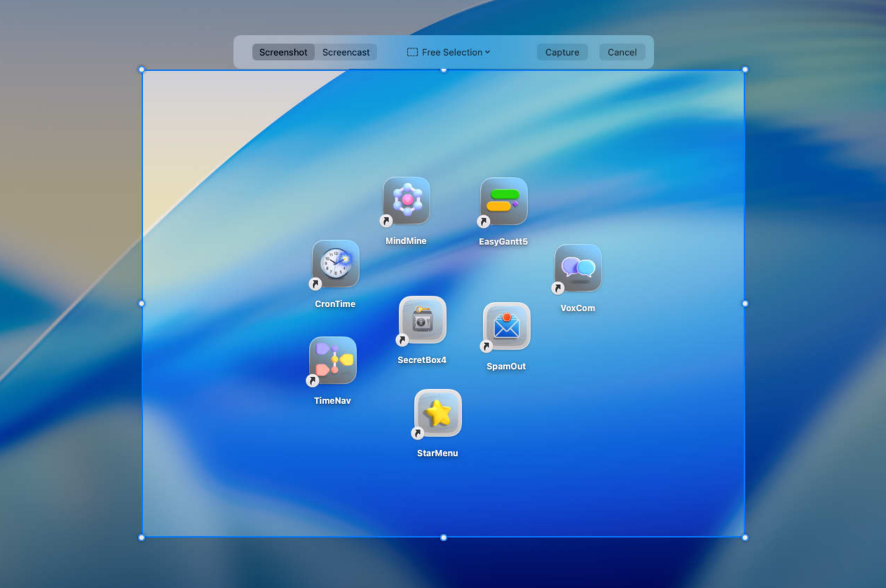The image size is (886, 588).
Task: Open the EasyGantt5 app icon
Action: coord(504,202)
